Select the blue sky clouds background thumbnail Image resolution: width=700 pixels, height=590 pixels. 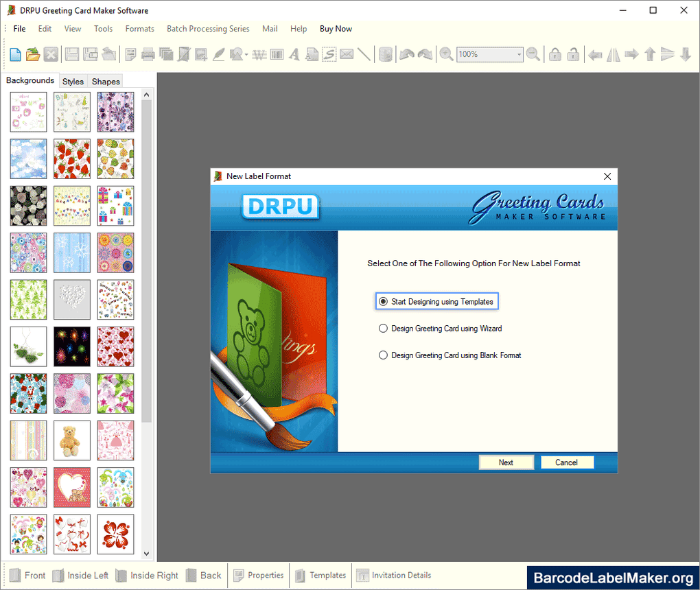tap(29, 159)
